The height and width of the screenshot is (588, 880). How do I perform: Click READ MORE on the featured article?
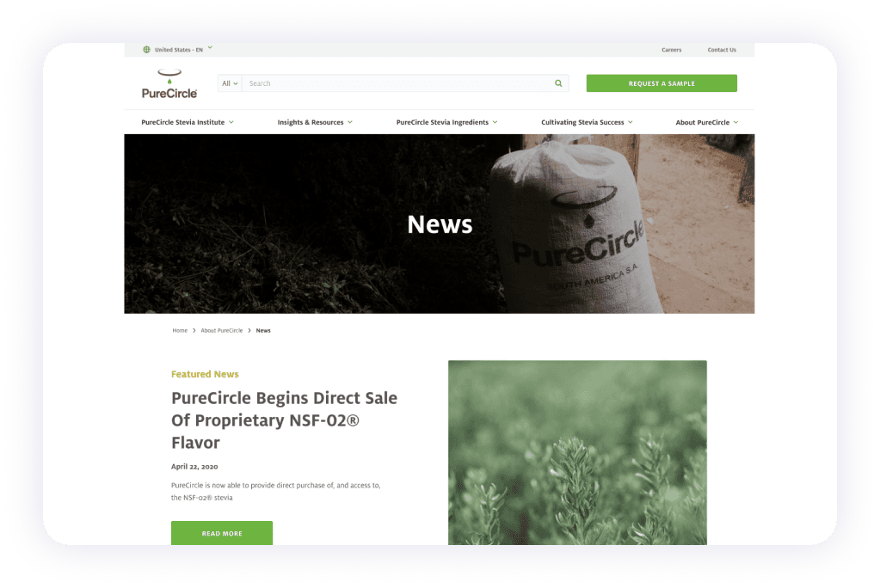tap(221, 533)
